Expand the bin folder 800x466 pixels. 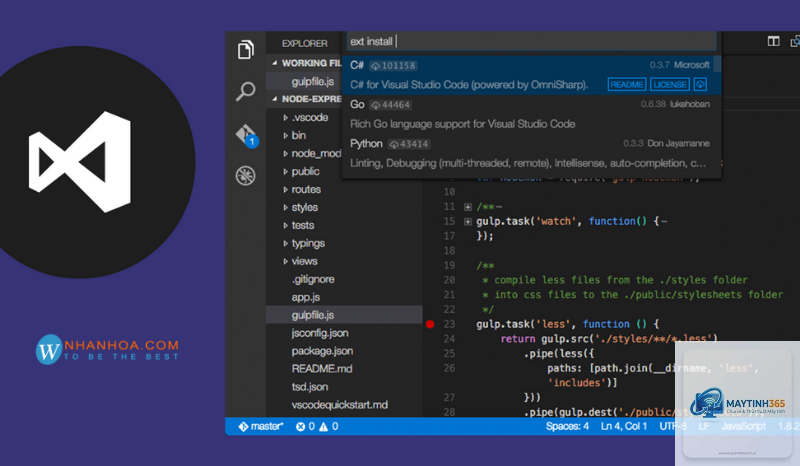point(285,135)
